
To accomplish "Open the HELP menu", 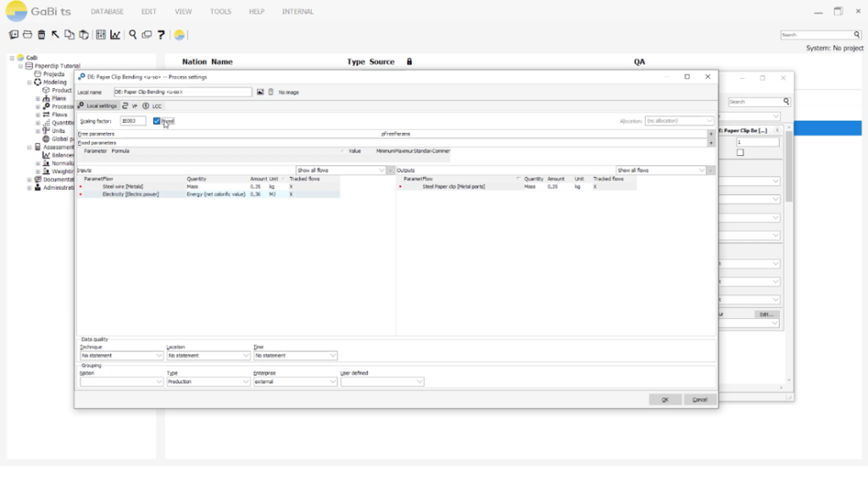I will 256,11.
